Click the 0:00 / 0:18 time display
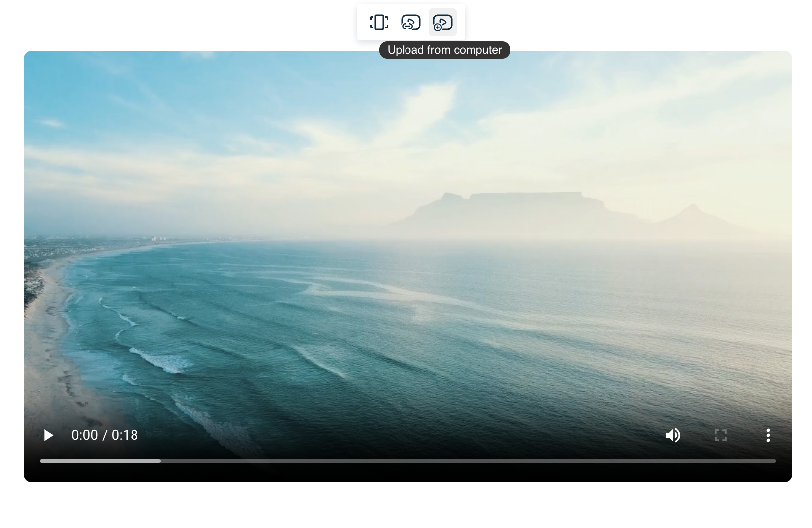This screenshot has width=812, height=528. coord(105,435)
